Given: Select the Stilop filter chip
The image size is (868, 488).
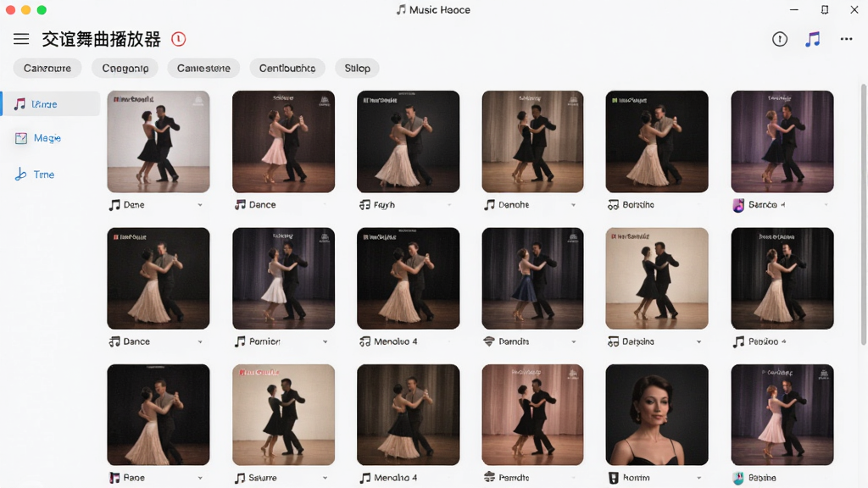Looking at the screenshot, I should pos(357,68).
